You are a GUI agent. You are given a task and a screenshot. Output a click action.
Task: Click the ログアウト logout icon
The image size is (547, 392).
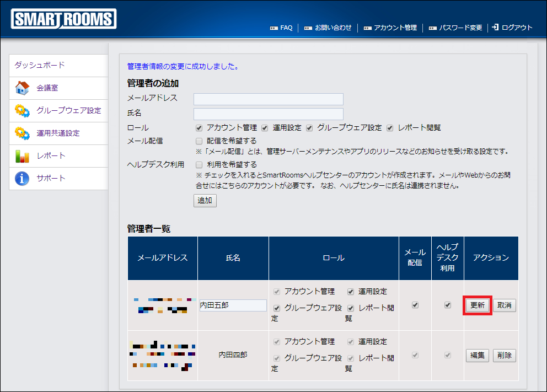[495, 27]
